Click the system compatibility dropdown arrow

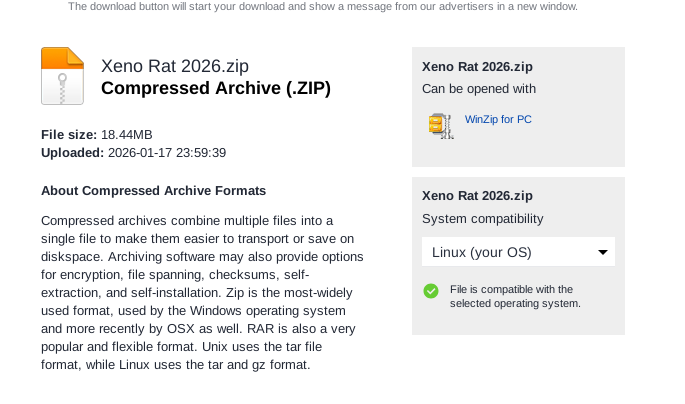(603, 252)
